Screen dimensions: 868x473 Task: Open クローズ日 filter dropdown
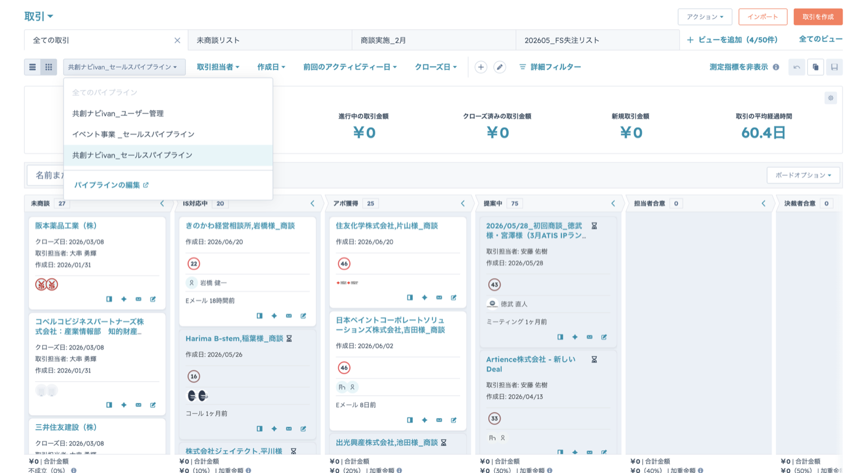pyautogui.click(x=436, y=67)
